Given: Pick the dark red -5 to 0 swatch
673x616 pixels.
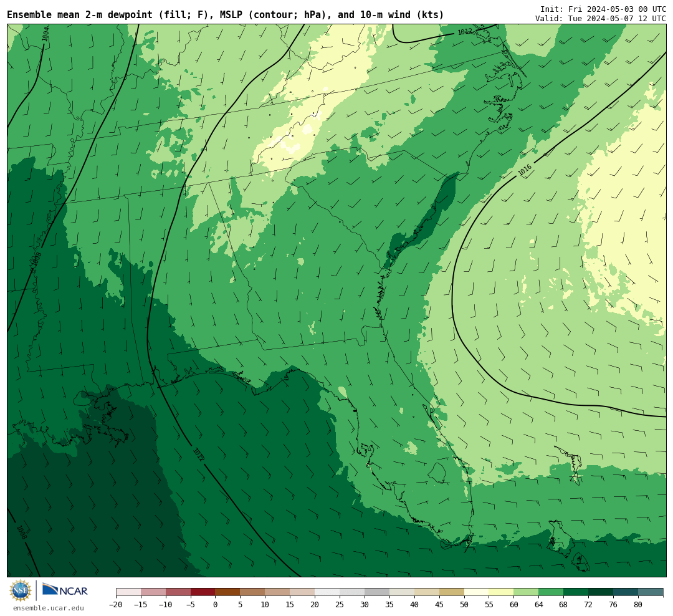Looking at the screenshot, I should pyautogui.click(x=203, y=592).
